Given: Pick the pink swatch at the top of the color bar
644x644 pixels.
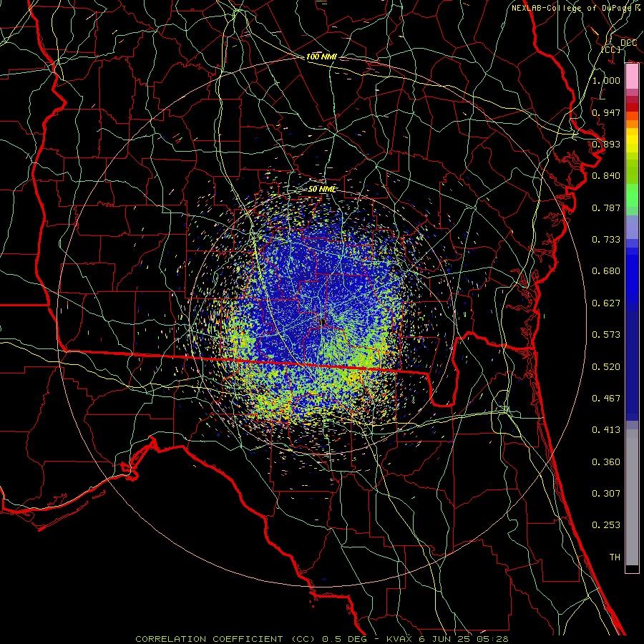Looking at the screenshot, I should tap(632, 77).
